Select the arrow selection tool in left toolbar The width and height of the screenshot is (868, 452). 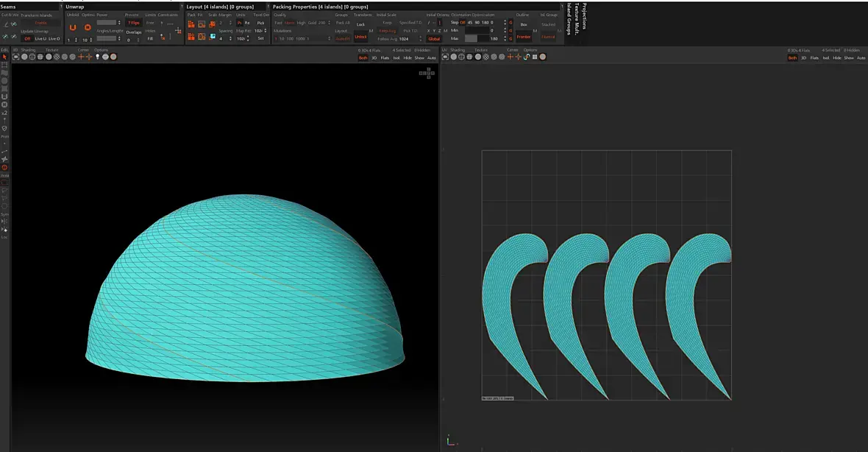pos(4,57)
